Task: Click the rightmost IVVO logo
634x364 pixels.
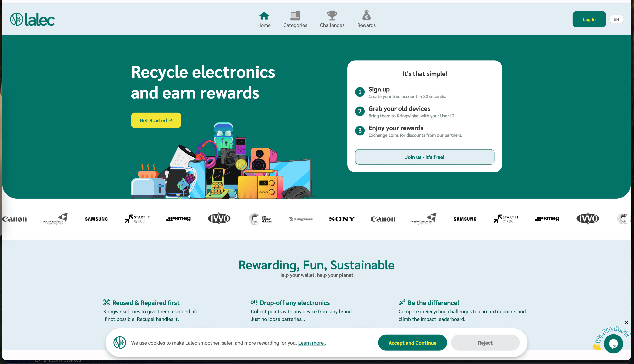Action: (588, 218)
